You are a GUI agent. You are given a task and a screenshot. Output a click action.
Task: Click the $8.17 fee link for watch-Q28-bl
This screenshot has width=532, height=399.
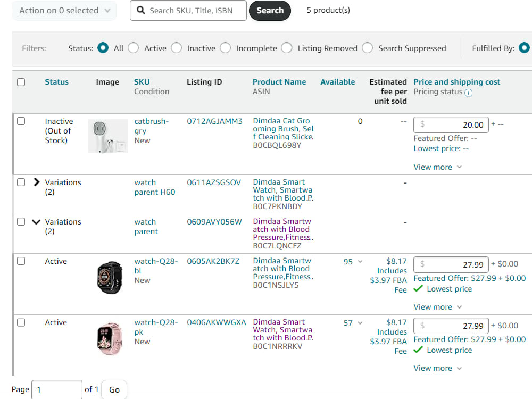(x=396, y=261)
